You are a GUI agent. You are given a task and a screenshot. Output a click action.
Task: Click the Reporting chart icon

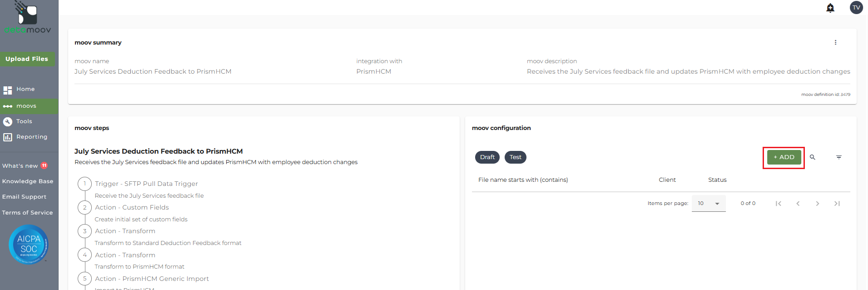pos(7,137)
